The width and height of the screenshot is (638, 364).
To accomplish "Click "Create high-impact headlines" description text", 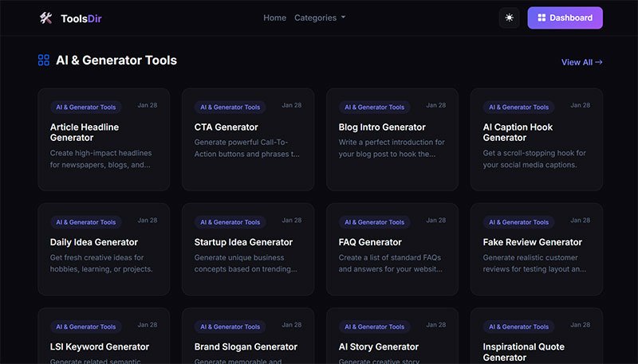I will (101, 159).
